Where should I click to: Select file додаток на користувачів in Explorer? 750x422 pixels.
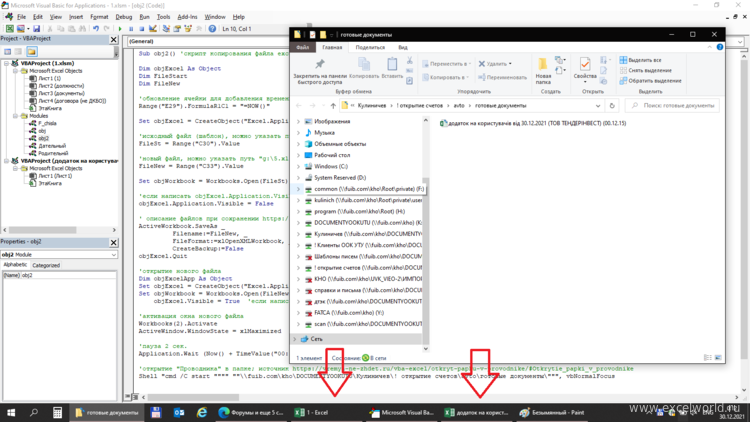click(533, 123)
